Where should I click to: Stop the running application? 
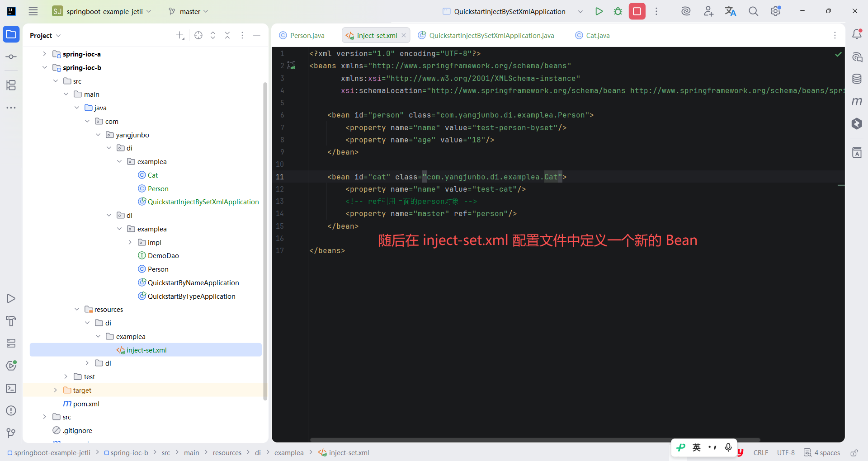point(637,11)
